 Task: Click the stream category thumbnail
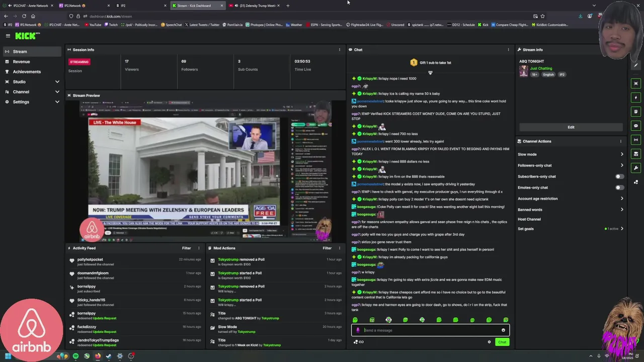point(524,71)
